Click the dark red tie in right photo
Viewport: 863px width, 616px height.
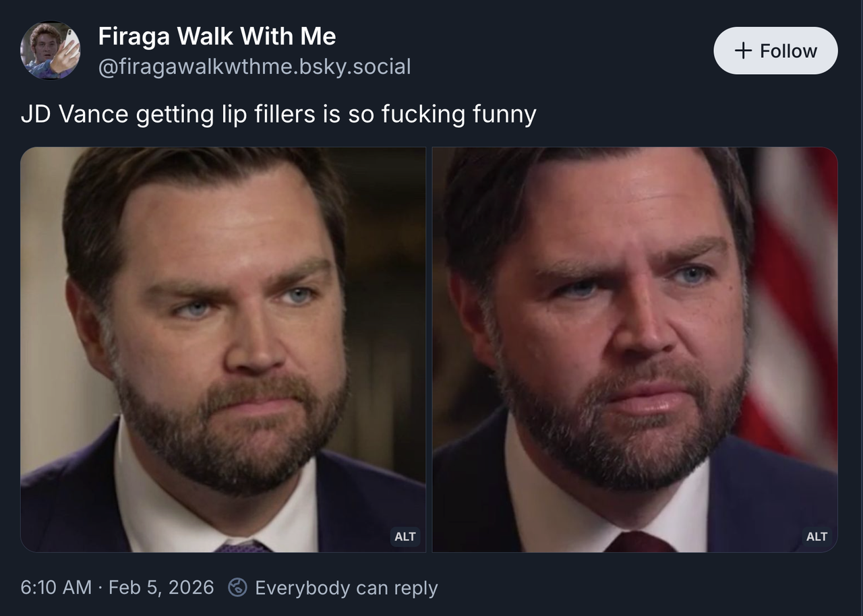638,541
